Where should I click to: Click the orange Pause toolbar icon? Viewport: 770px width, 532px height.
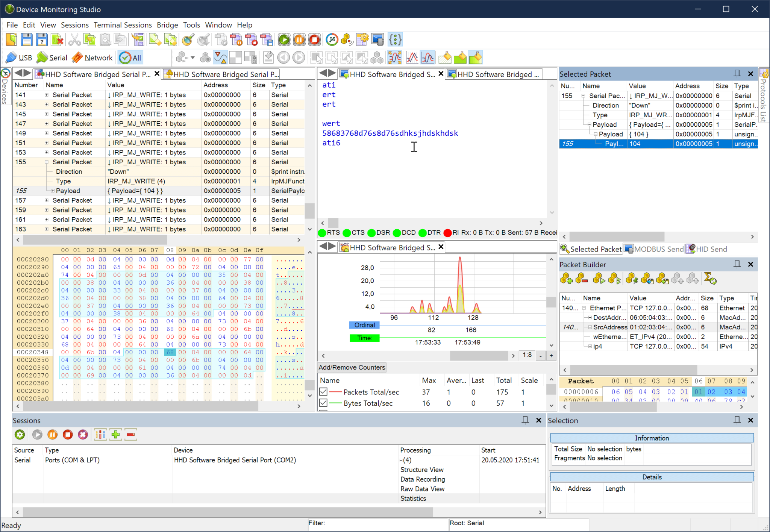[x=299, y=39]
